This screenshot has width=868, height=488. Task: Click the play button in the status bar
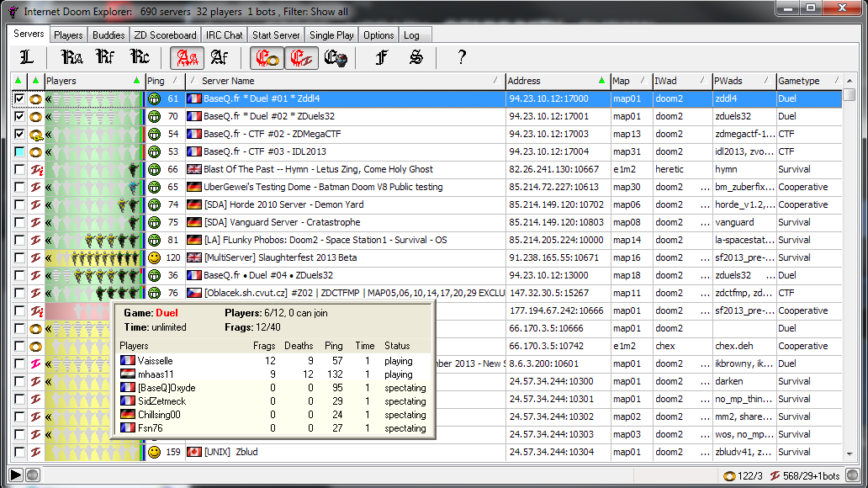pyautogui.click(x=16, y=475)
